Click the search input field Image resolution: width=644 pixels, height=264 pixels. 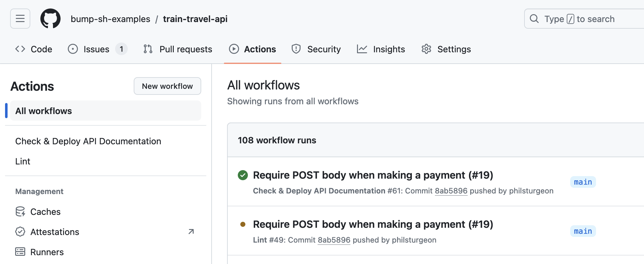pos(583,19)
